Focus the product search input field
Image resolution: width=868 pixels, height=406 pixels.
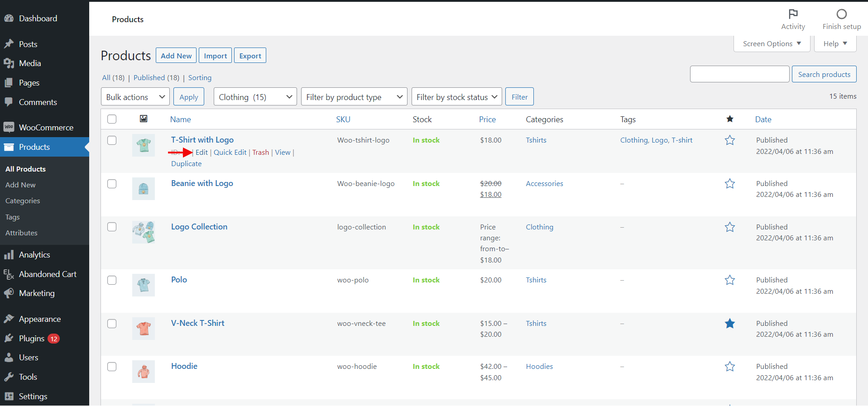739,74
